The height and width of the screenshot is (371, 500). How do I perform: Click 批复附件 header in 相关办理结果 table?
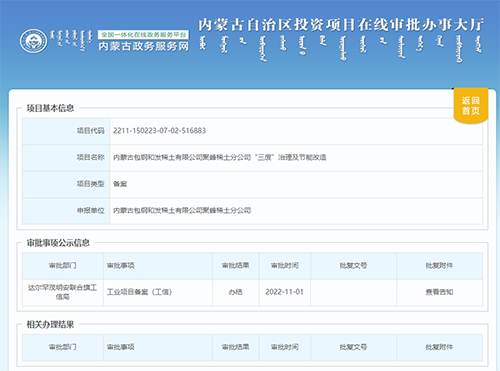click(x=439, y=347)
